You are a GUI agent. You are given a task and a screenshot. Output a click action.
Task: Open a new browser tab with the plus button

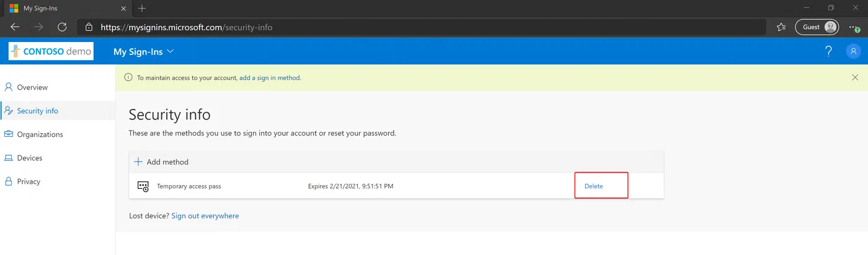142,8
